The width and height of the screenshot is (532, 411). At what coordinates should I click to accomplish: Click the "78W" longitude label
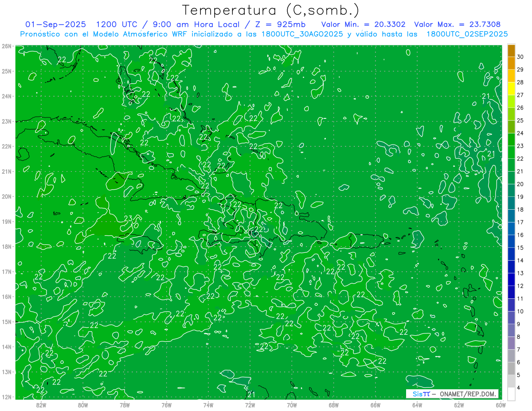[125, 405]
